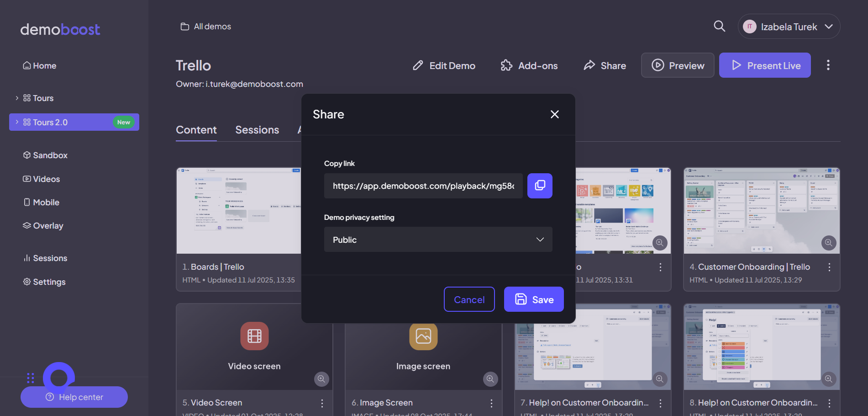Image resolution: width=868 pixels, height=416 pixels.
Task: Open Videos in sidebar
Action: tap(42, 179)
